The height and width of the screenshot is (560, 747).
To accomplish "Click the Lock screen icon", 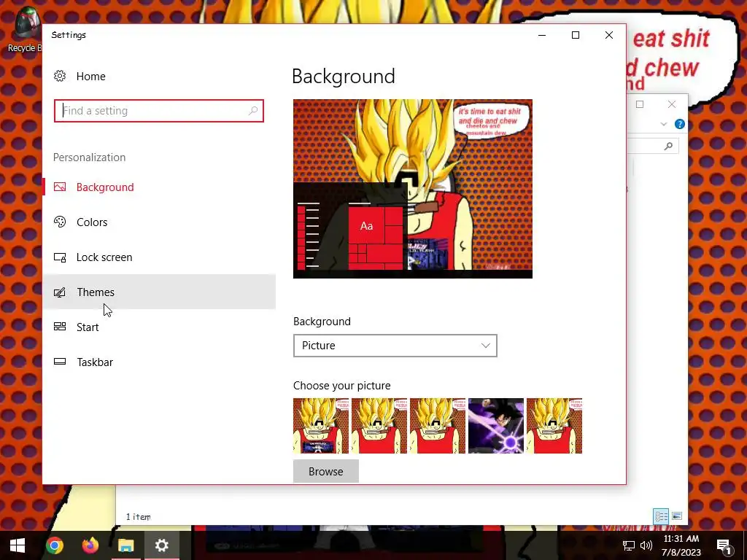I will [x=60, y=257].
